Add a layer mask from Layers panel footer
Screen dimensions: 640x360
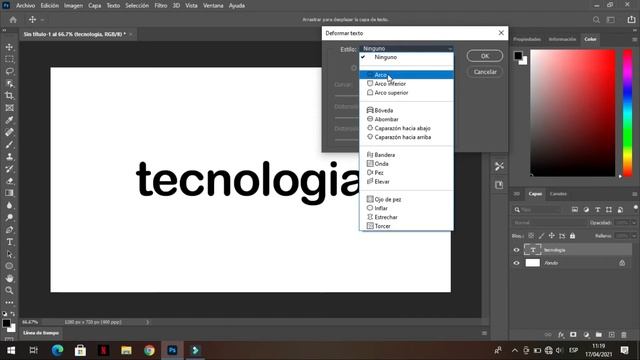tap(573, 335)
